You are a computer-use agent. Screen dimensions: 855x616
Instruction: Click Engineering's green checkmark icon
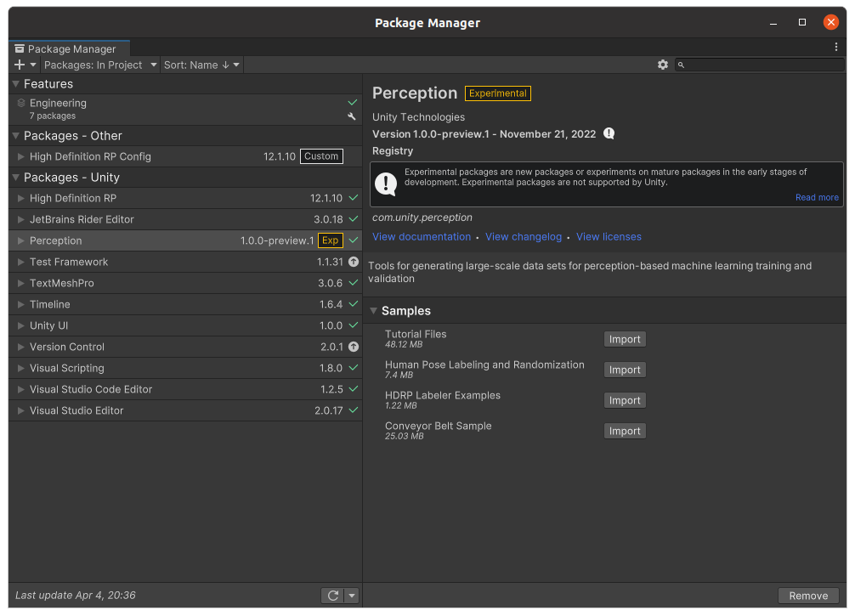353,103
